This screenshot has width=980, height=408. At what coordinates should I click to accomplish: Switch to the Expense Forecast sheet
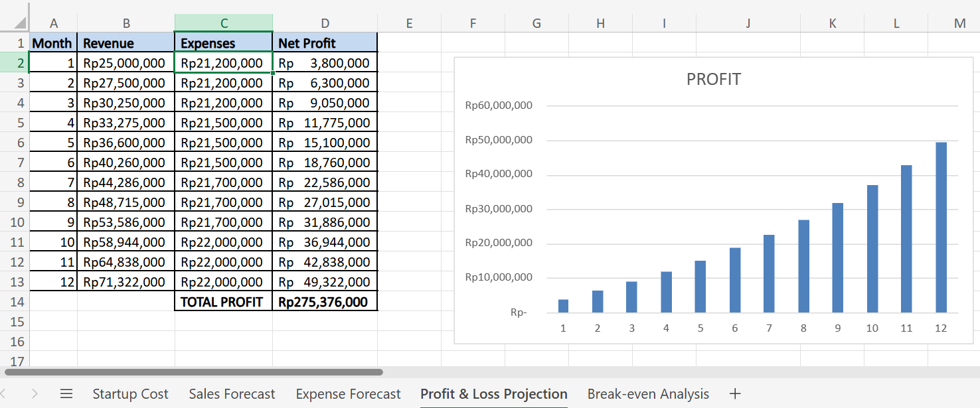[348, 393]
